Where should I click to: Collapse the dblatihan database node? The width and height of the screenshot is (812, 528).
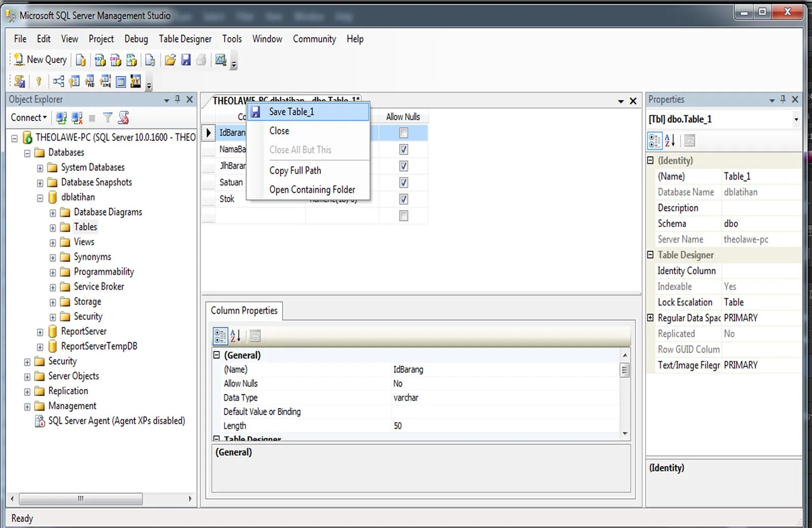pyautogui.click(x=40, y=198)
